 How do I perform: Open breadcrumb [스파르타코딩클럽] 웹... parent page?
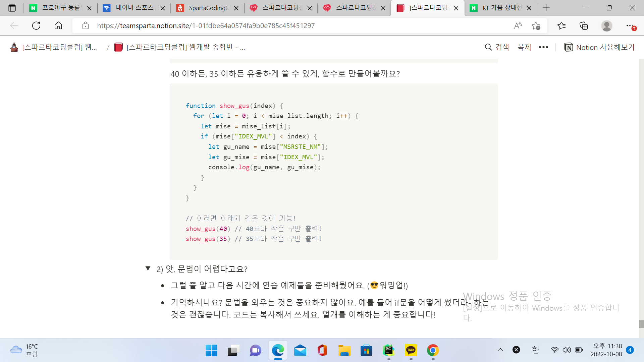[54, 47]
